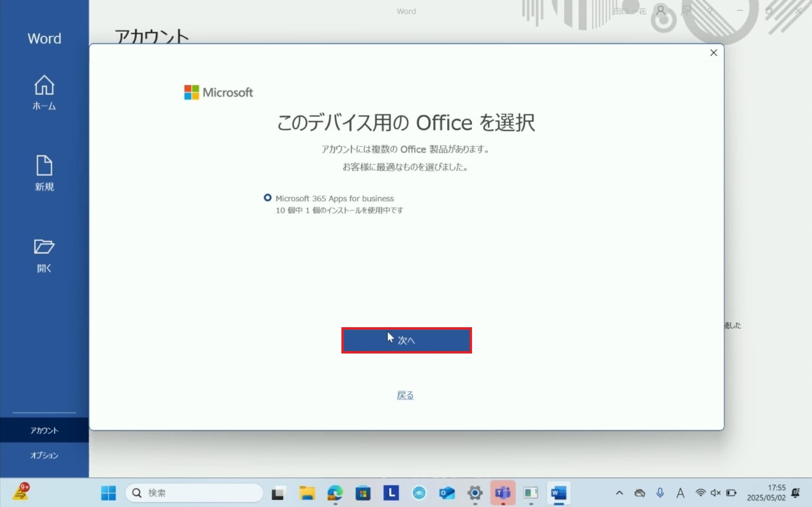Launch Microsoft Edge from the taskbar

click(335, 493)
